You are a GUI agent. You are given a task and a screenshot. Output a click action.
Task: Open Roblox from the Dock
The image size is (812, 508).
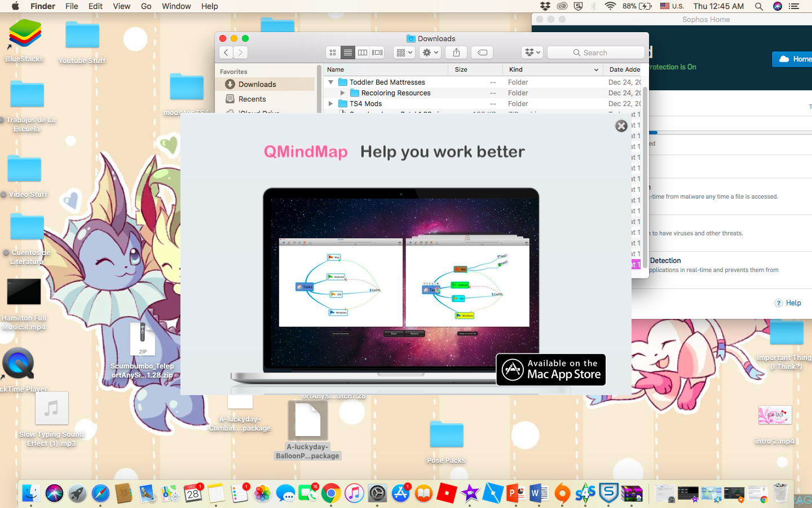447,493
